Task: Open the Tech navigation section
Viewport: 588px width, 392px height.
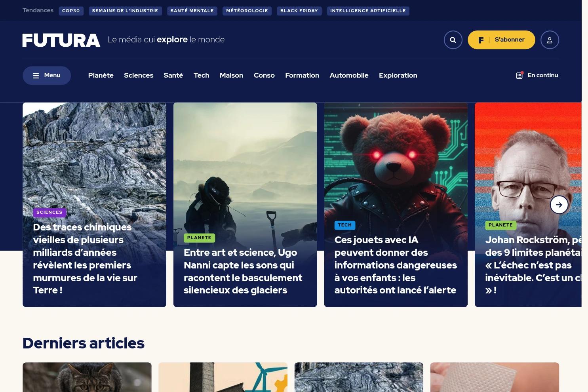Action: point(201,75)
